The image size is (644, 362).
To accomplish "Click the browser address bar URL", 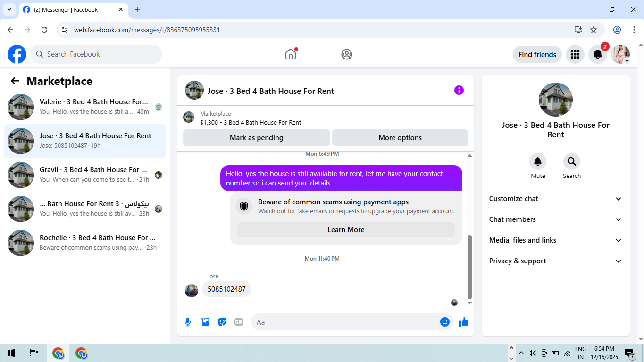I will (x=147, y=30).
